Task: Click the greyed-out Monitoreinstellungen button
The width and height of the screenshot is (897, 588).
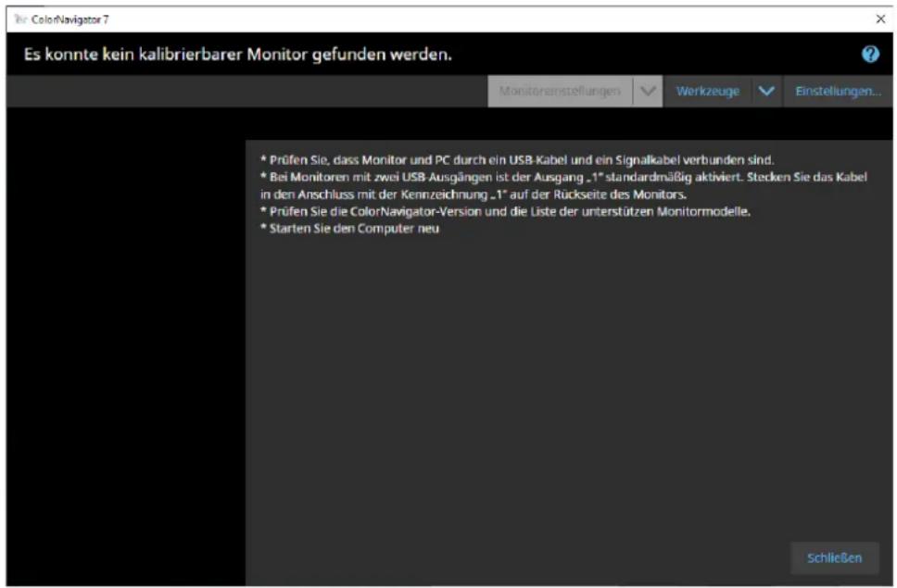Action: pyautogui.click(x=560, y=92)
